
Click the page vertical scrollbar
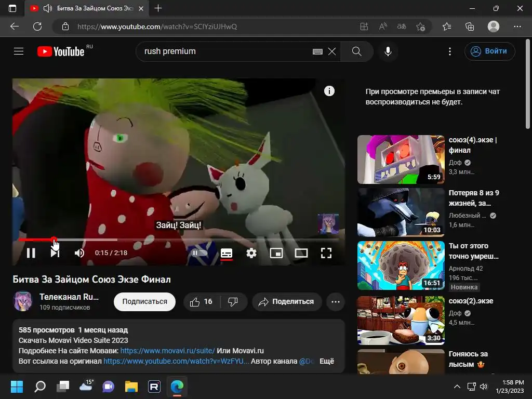(x=528, y=84)
